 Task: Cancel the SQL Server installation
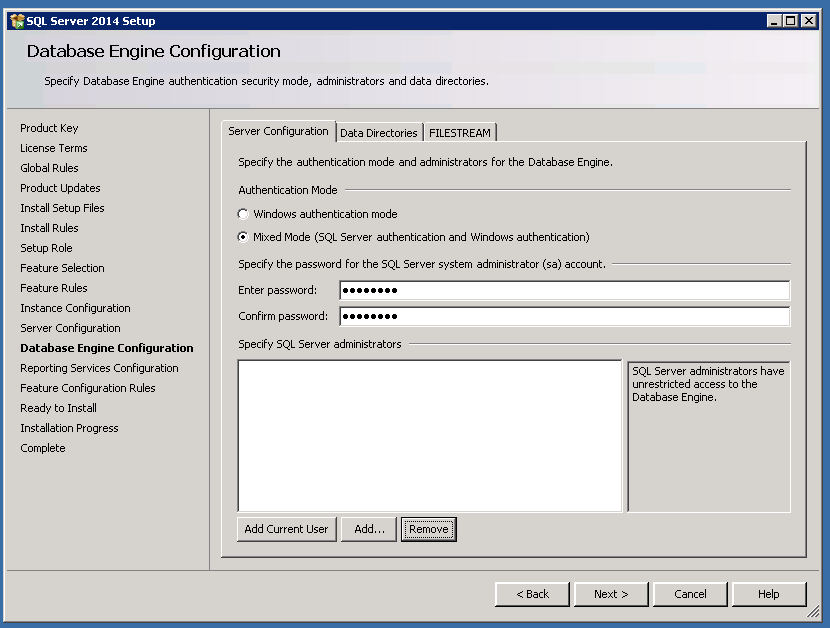[x=690, y=593]
